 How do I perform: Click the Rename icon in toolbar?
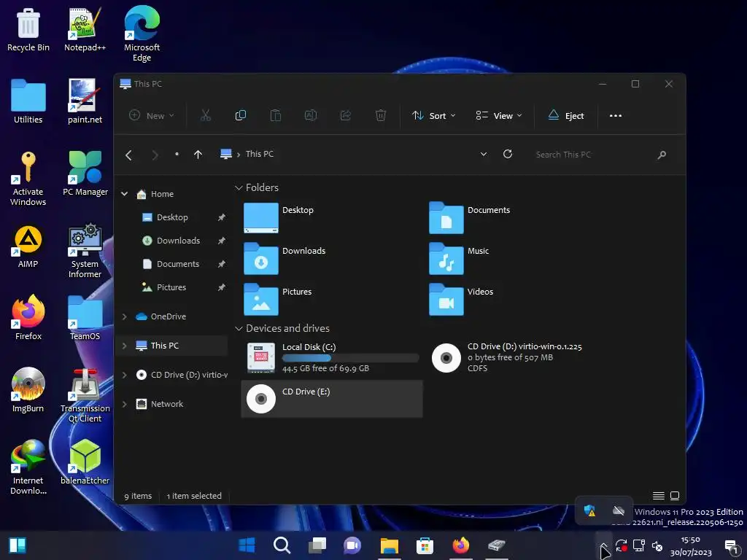point(311,115)
